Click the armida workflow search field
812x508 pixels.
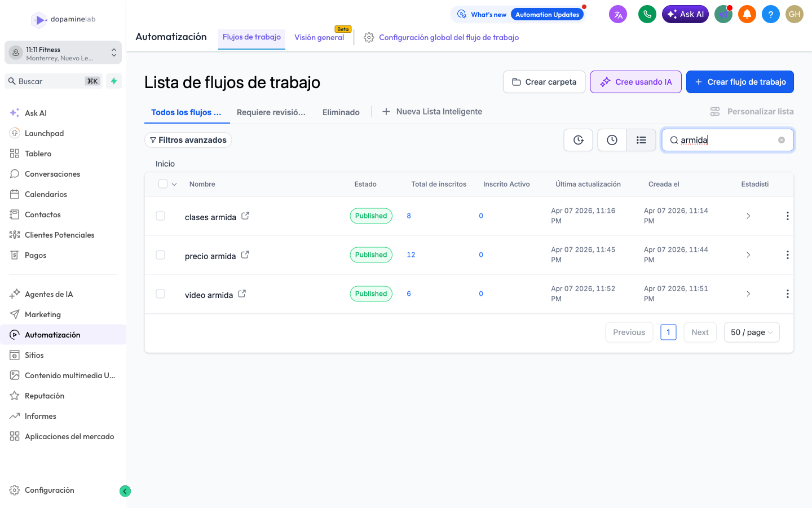coord(727,140)
